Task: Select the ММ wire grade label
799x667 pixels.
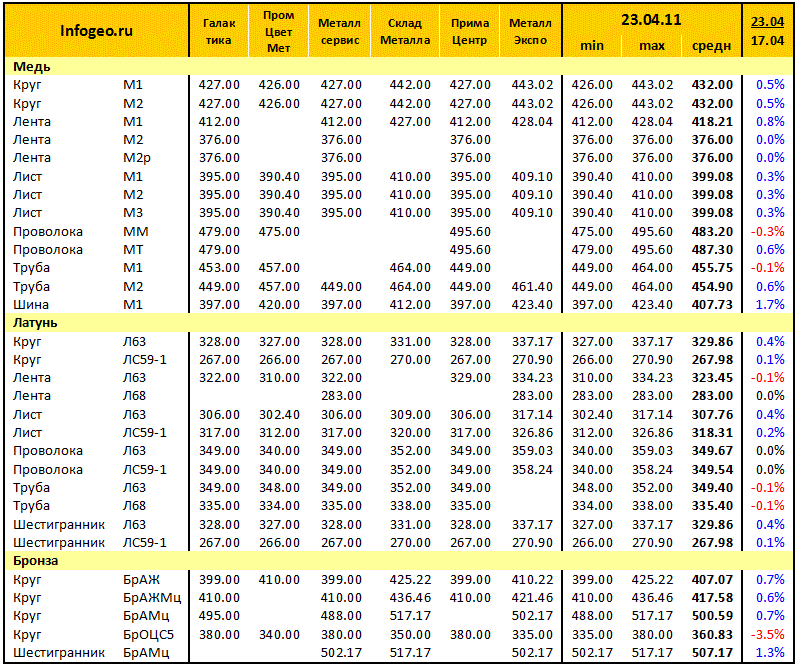Action: coord(136,232)
